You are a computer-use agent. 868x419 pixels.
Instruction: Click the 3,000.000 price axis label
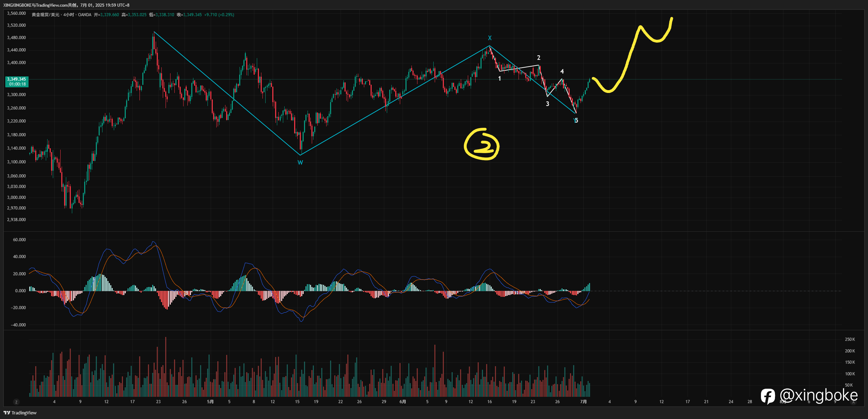(17, 198)
